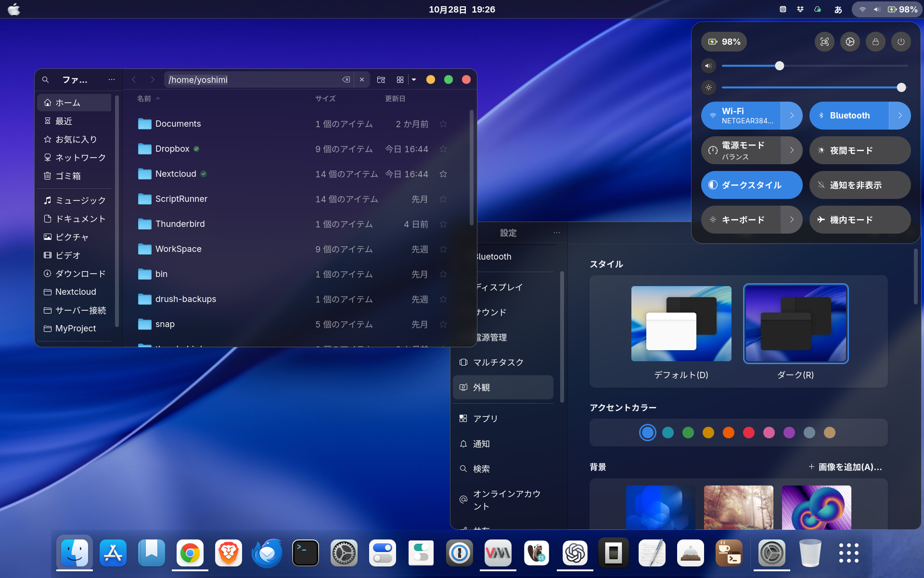The width and height of the screenshot is (924, 578).
Task: Open the Terminal dock icon
Action: pyautogui.click(x=306, y=553)
